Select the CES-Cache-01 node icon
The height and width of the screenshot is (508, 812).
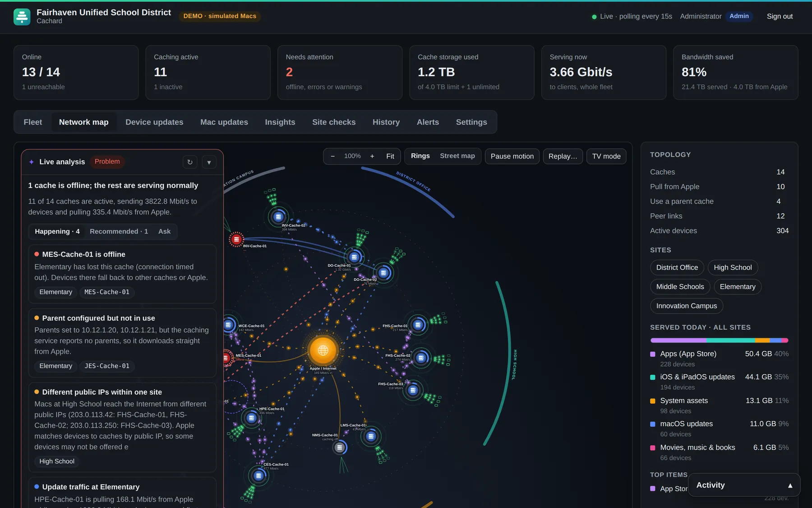258,475
